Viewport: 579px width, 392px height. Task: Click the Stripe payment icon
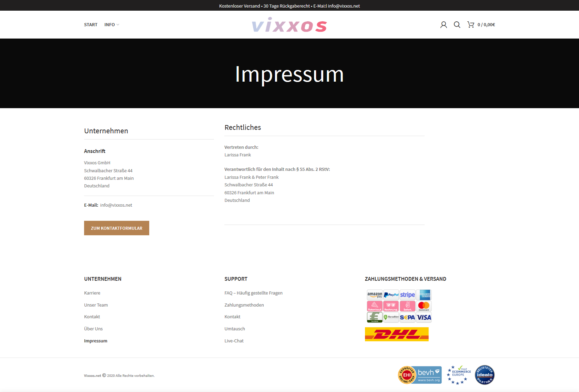click(407, 295)
